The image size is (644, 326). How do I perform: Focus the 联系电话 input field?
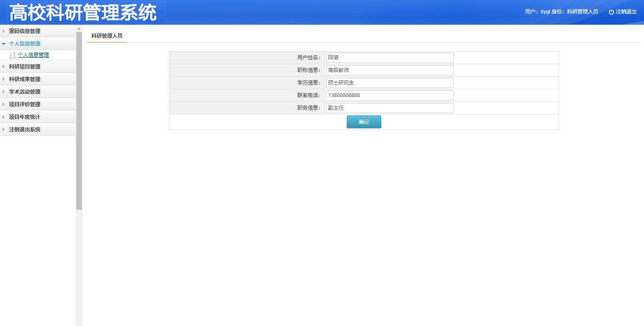click(390, 95)
